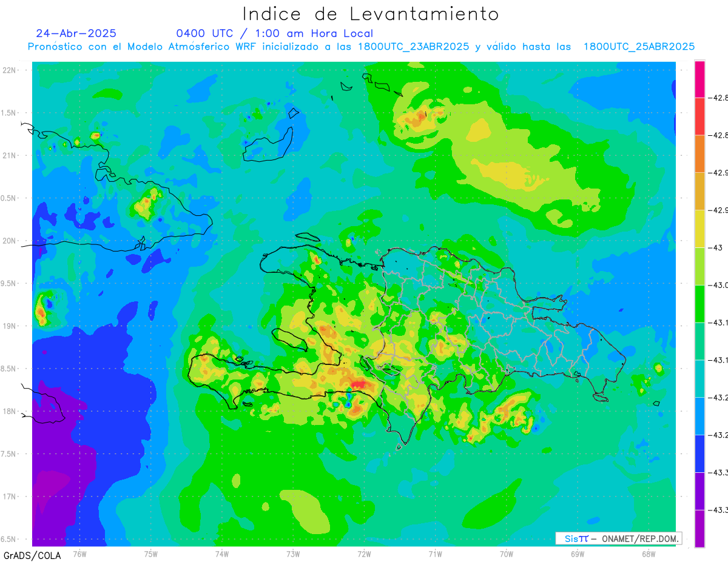Click the '69W' longitude label
The image size is (728, 562).
point(578,554)
